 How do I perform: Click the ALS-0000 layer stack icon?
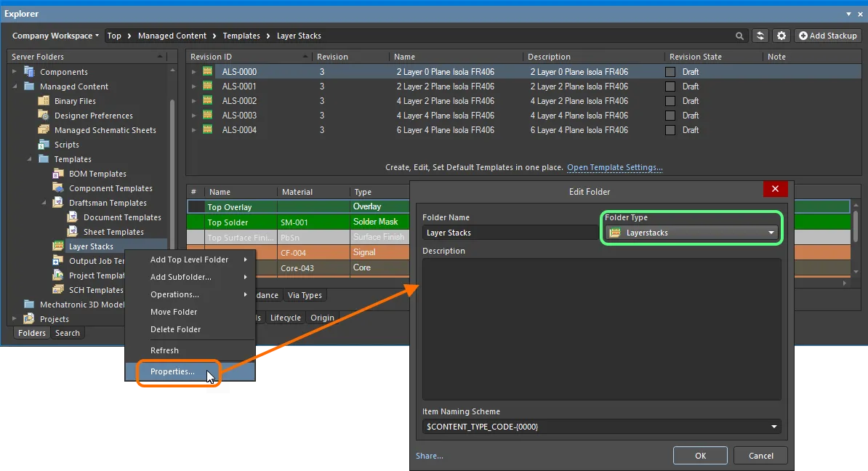(x=208, y=71)
